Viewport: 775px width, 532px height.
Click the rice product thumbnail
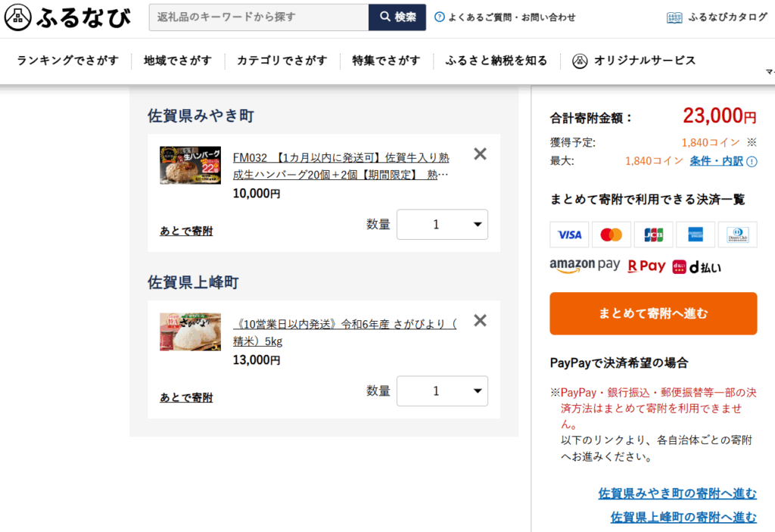[191, 331]
